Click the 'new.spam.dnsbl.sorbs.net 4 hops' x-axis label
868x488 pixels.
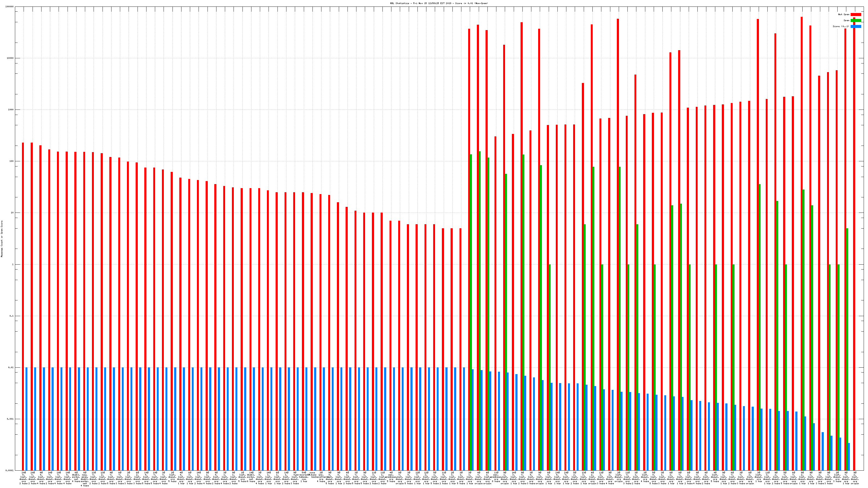click(85, 479)
